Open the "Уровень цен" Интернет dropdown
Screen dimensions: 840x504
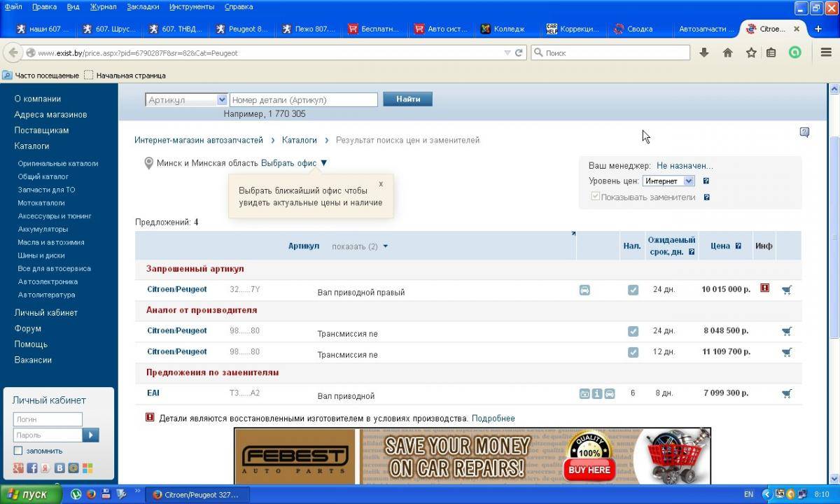[x=668, y=181]
